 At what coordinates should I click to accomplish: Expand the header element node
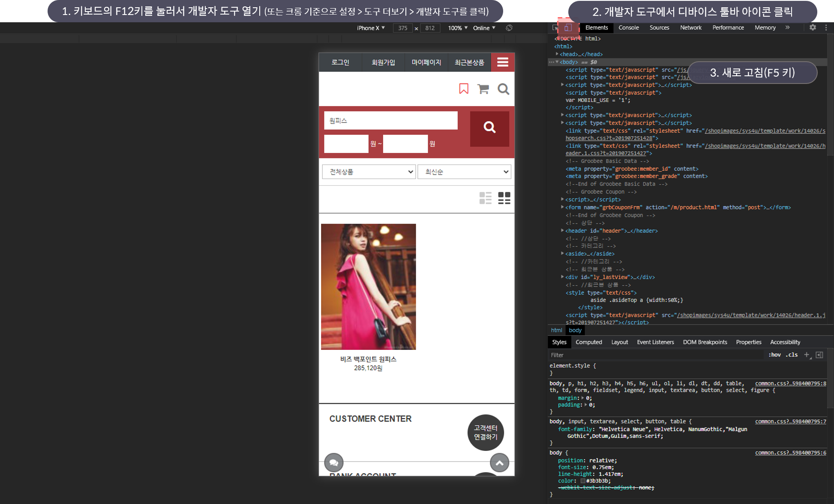click(562, 231)
